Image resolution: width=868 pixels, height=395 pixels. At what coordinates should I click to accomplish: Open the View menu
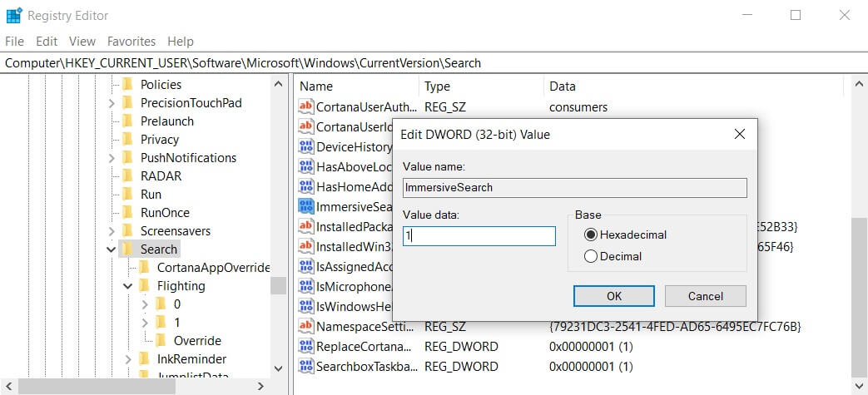pyautogui.click(x=82, y=42)
